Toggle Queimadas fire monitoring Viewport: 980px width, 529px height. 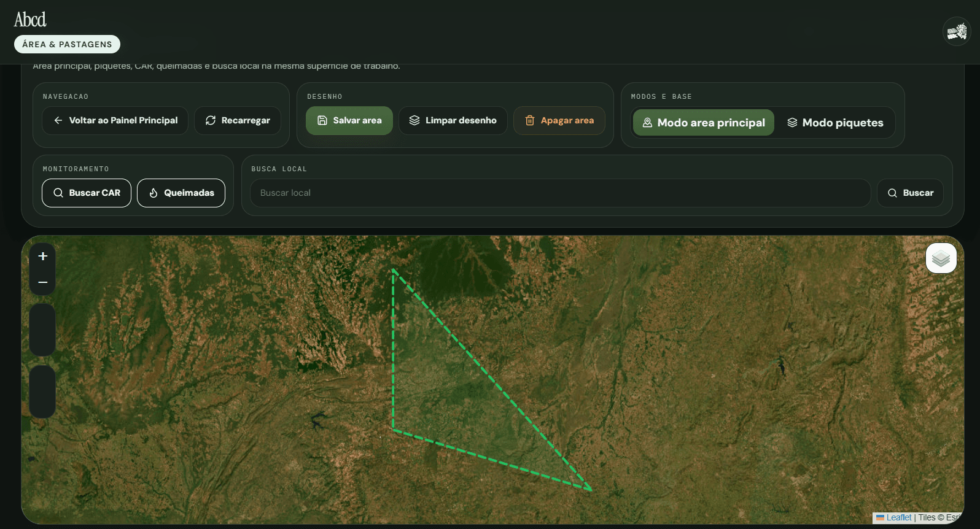tap(181, 193)
